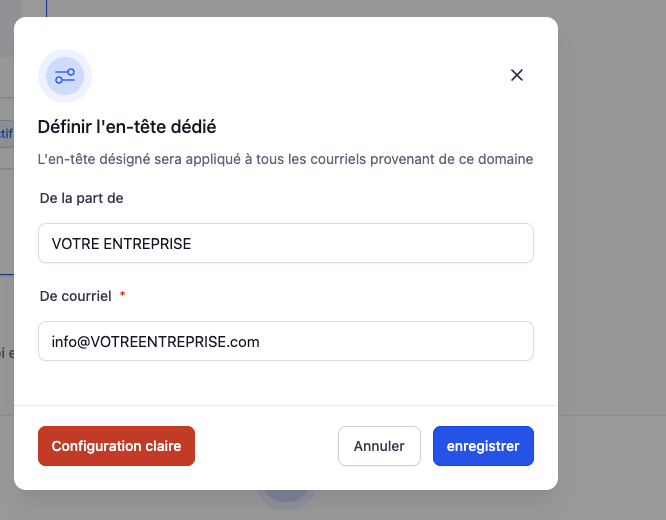This screenshot has height=520, width=666.
Task: Click the 'De courriel' email input field
Action: [286, 341]
